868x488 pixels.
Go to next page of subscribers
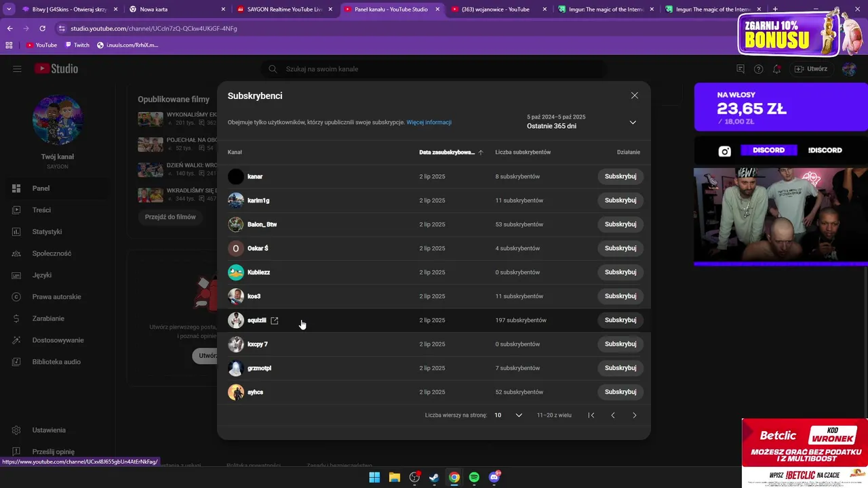(635, 415)
